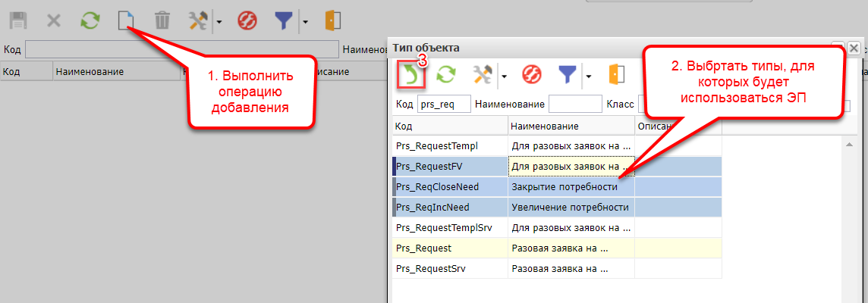
Task: Click the Код column header in dialog
Action: coord(449,126)
